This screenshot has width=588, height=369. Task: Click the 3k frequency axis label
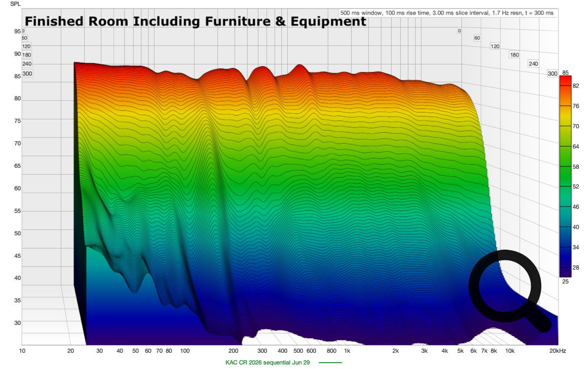[x=424, y=351]
